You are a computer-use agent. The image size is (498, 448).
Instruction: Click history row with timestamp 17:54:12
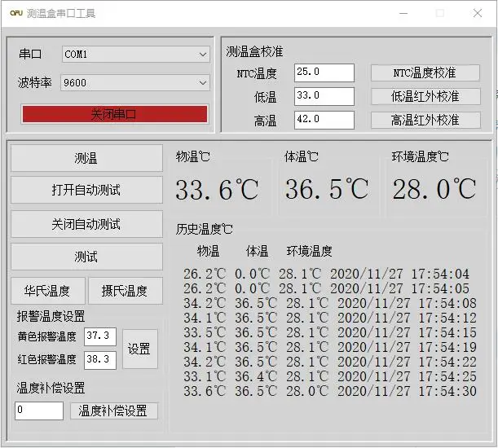(330, 318)
